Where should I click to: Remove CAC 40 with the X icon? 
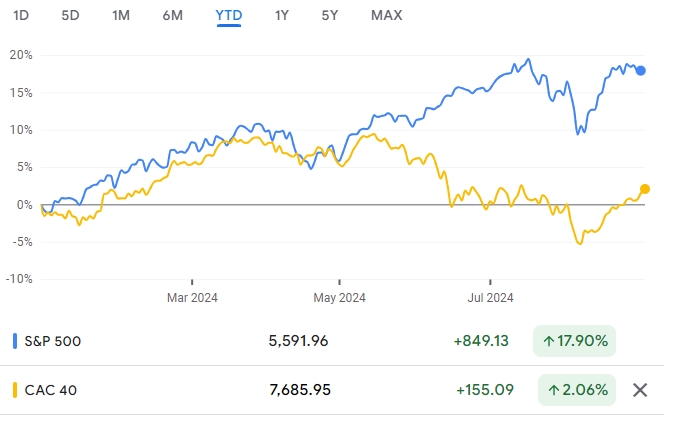pos(641,390)
